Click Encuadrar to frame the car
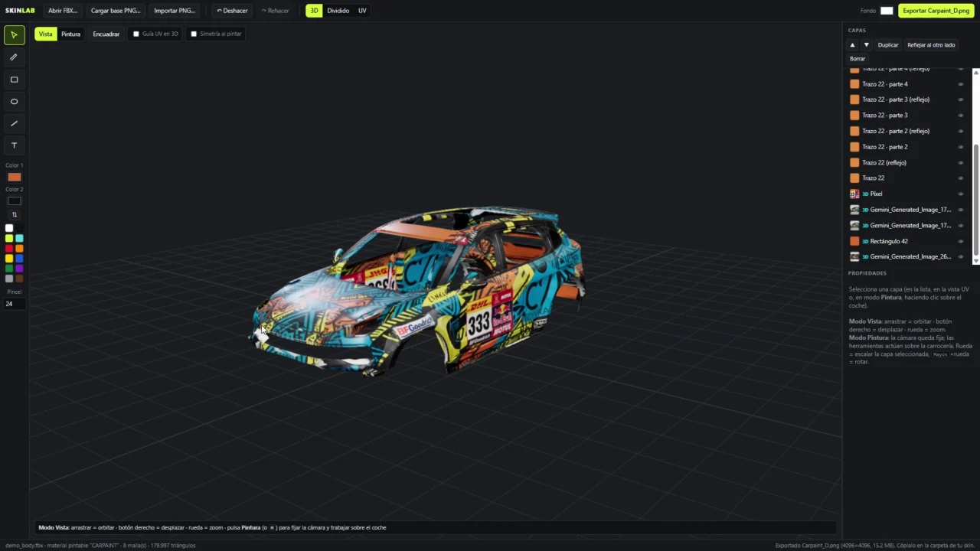Screen dimensions: 980x551 click(x=106, y=34)
